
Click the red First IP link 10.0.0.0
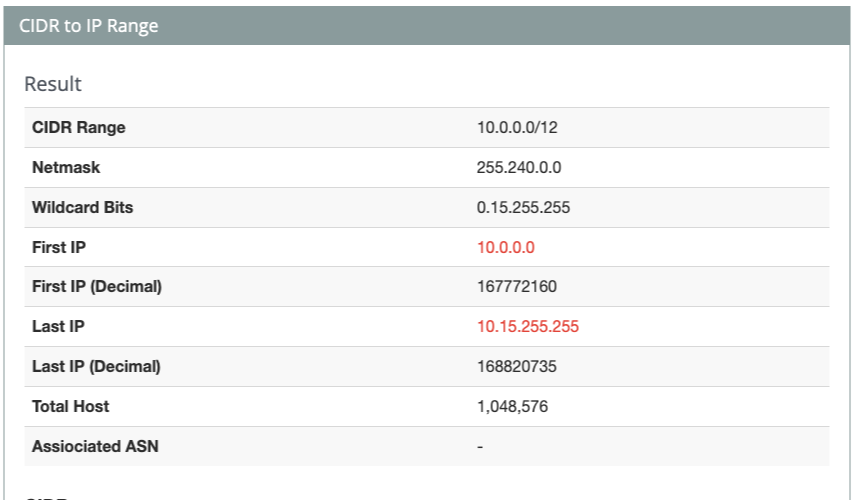tap(506, 247)
